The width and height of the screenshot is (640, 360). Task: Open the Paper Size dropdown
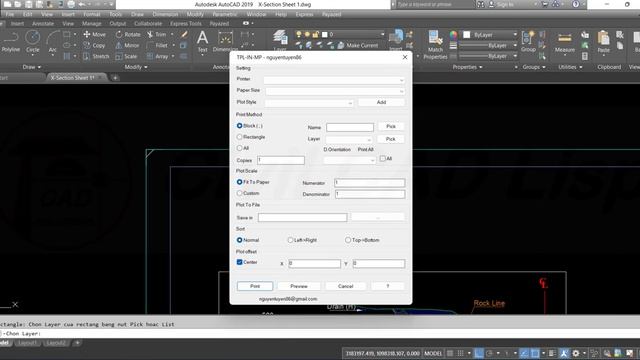(x=335, y=91)
